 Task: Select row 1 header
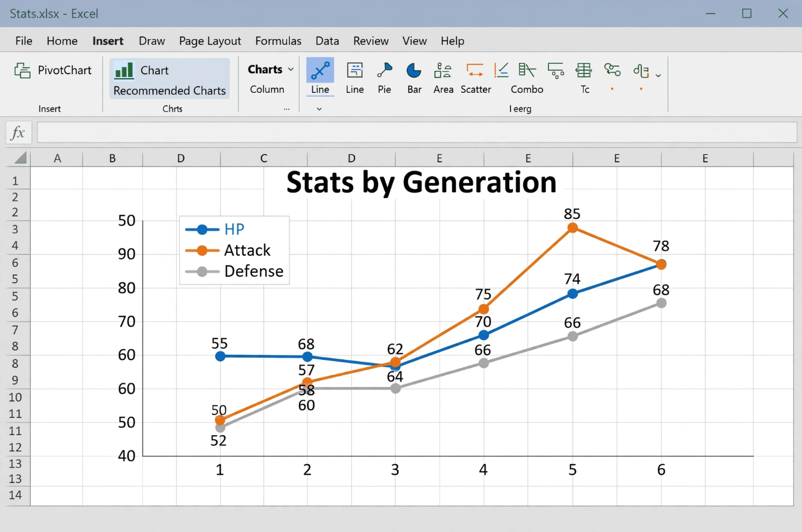coord(15,181)
